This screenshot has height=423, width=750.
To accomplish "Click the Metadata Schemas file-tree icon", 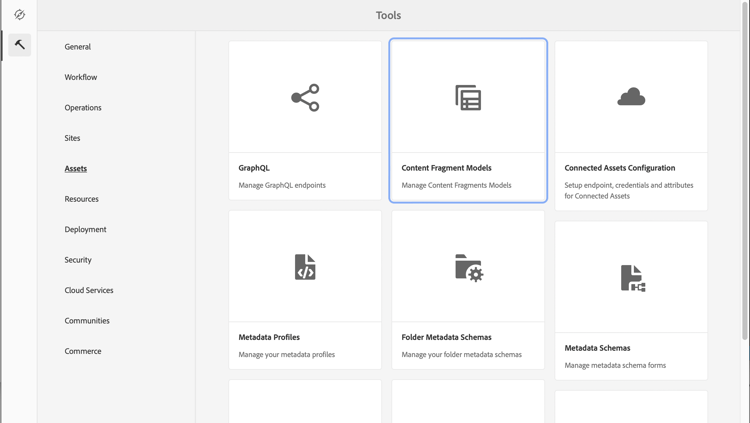I will pyautogui.click(x=633, y=278).
